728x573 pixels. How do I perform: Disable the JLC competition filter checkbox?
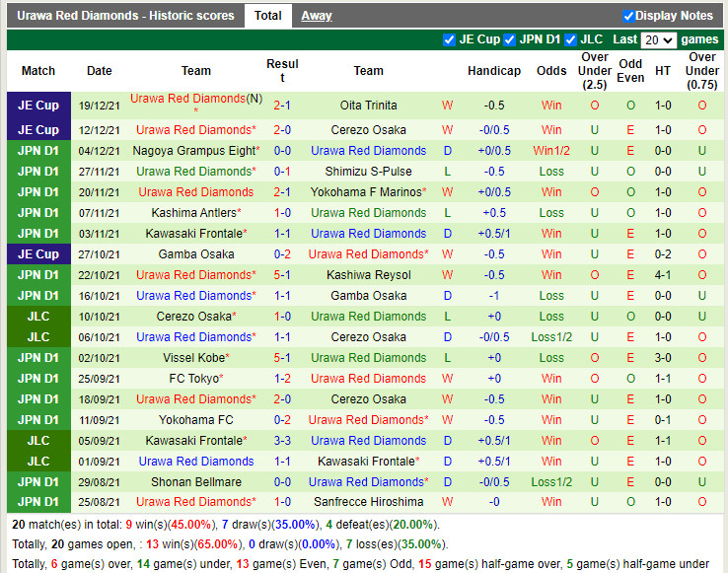[x=569, y=39]
